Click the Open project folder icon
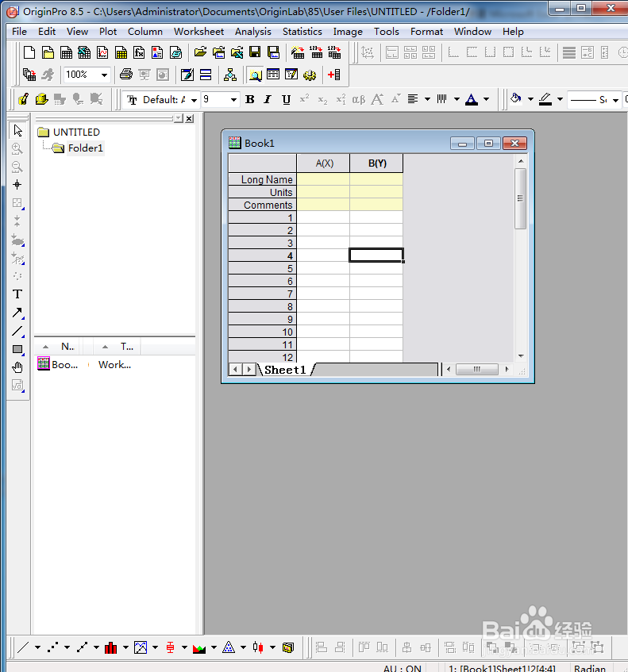628x672 pixels. [200, 52]
